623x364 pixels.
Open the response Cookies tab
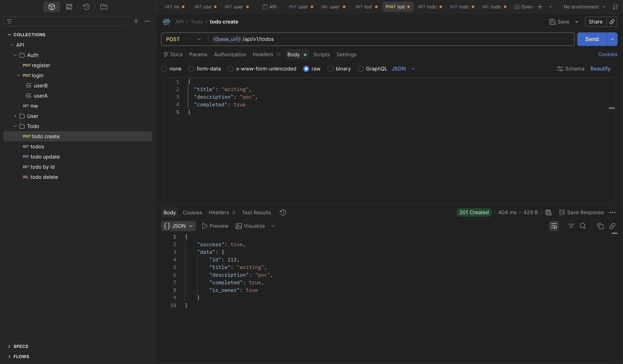[x=192, y=212]
